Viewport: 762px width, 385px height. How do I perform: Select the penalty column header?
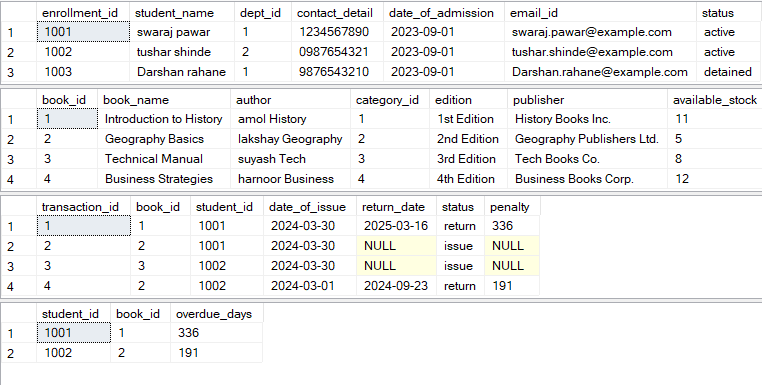pos(512,207)
